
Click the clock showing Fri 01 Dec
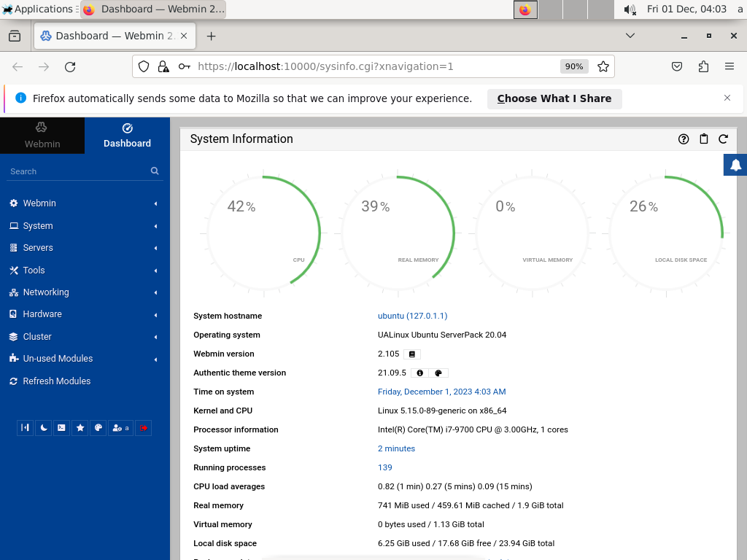coord(686,9)
